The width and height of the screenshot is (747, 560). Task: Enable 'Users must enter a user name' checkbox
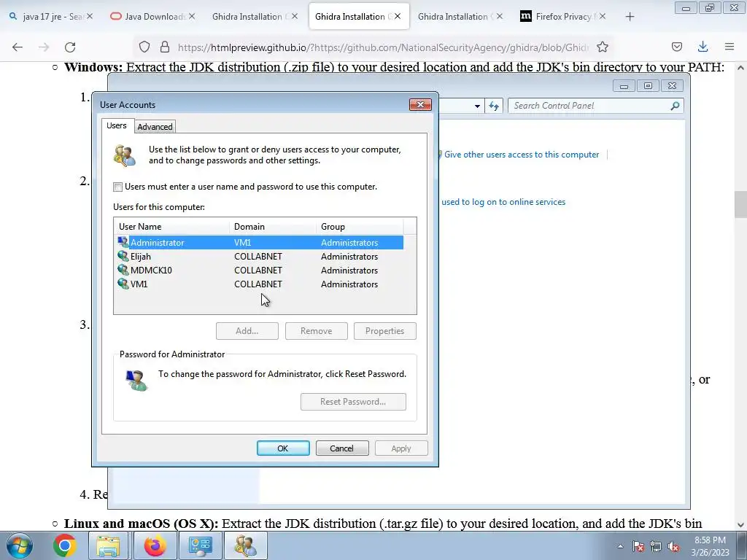pos(117,187)
